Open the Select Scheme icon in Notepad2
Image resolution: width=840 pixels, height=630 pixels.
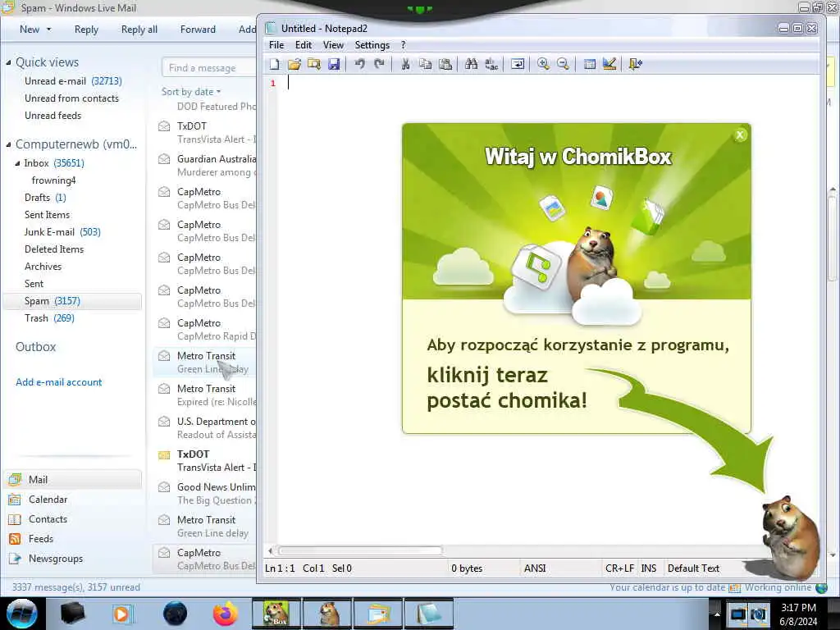[589, 64]
